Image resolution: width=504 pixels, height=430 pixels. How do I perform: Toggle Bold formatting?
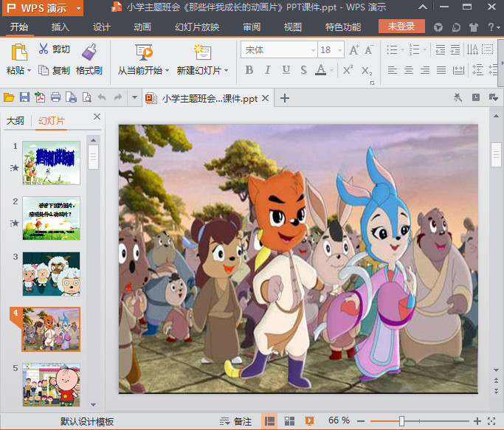(249, 71)
